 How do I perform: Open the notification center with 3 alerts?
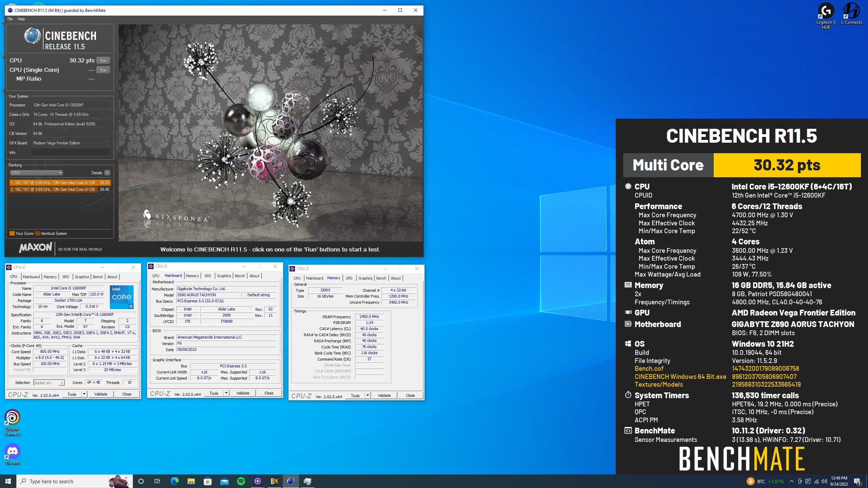pos(857,481)
